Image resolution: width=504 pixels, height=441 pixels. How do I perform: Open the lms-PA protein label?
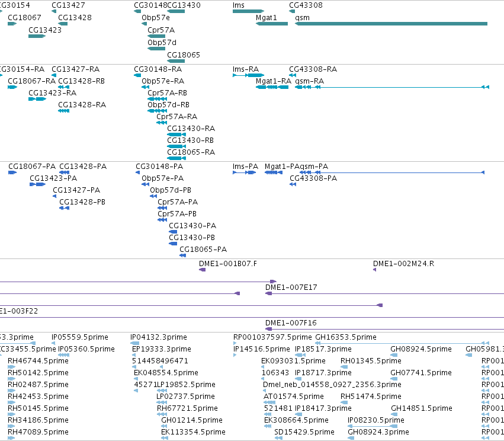click(245, 167)
